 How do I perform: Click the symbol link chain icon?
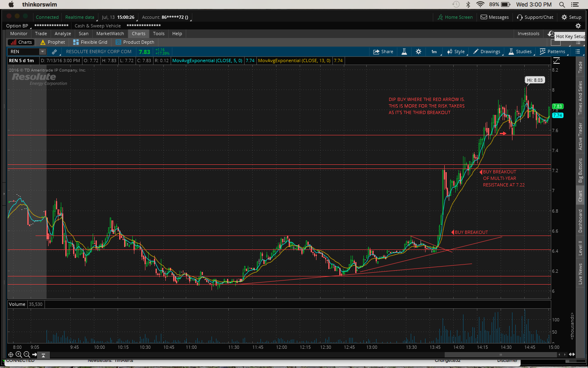click(x=54, y=52)
